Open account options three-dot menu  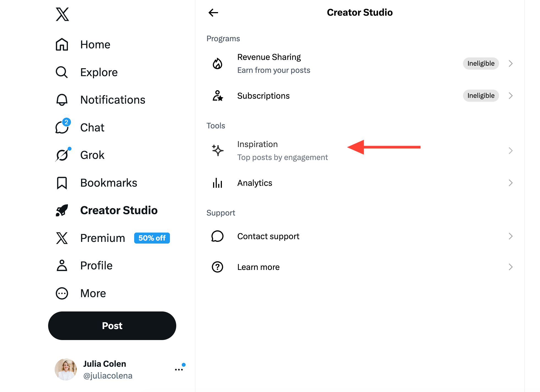[179, 369]
